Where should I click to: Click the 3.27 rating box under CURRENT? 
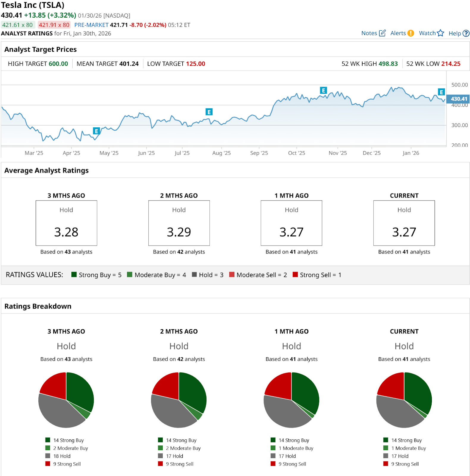pyautogui.click(x=404, y=223)
